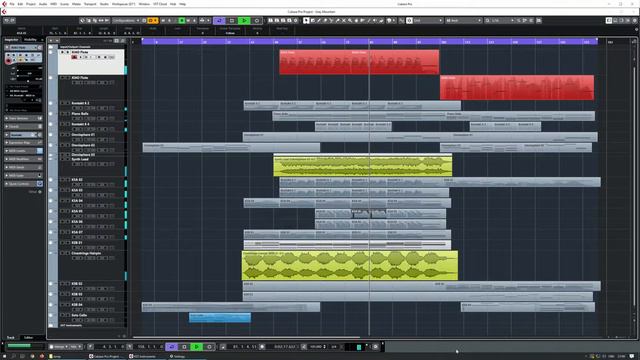Expand the Expression Map inspector section
This screenshot has height=360, width=640.
(23, 143)
